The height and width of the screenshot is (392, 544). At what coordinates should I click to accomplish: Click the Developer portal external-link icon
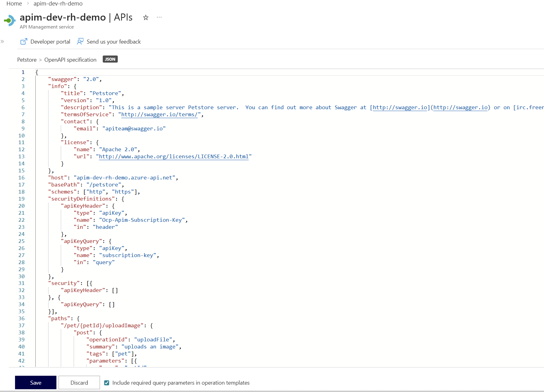click(x=24, y=41)
